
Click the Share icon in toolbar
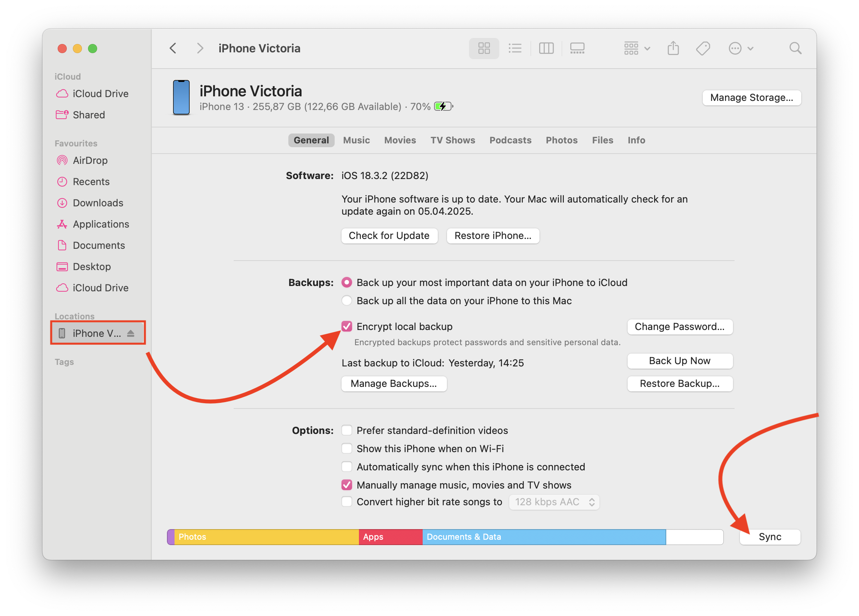pos(673,48)
